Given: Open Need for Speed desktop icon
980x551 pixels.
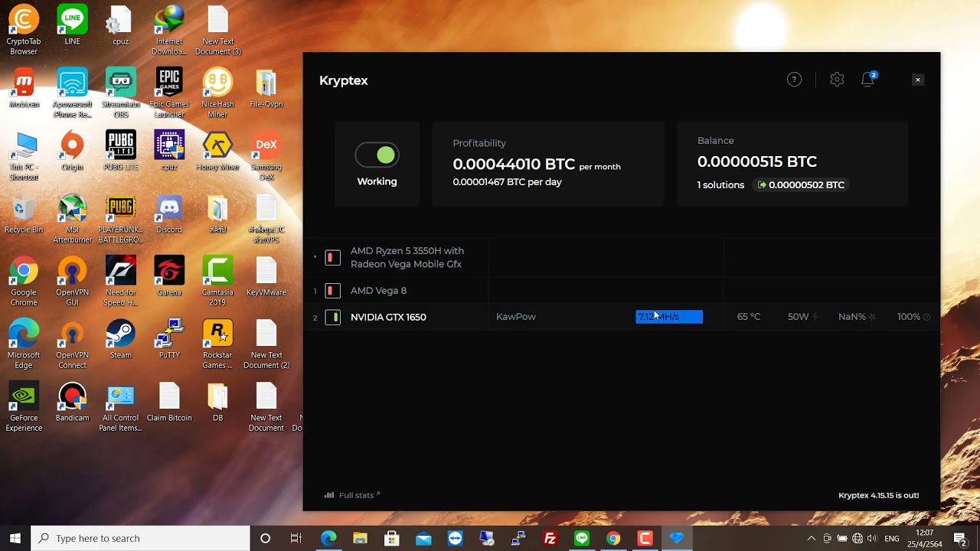Looking at the screenshot, I should click(121, 282).
